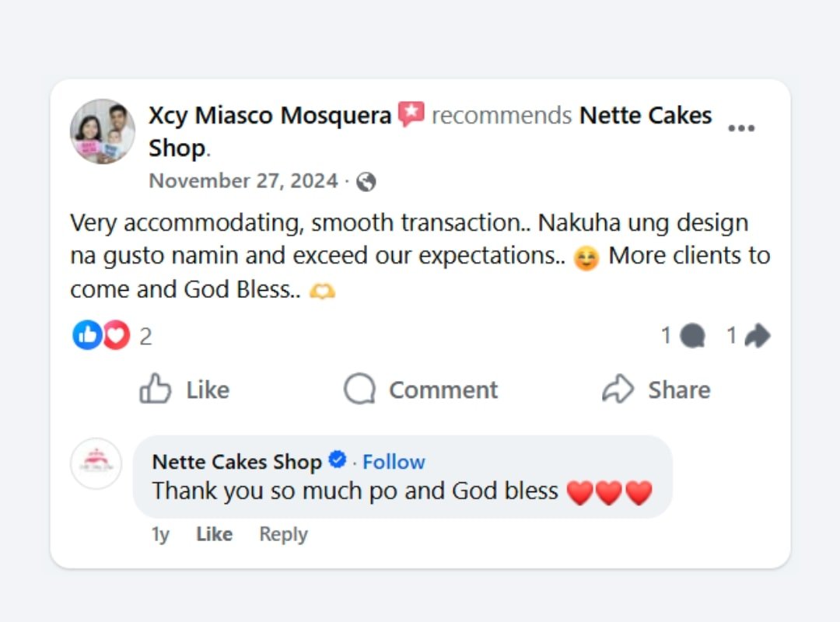The width and height of the screenshot is (840, 622).
Task: Open the Nette Cakes Shop page link in header
Action: click(x=646, y=116)
